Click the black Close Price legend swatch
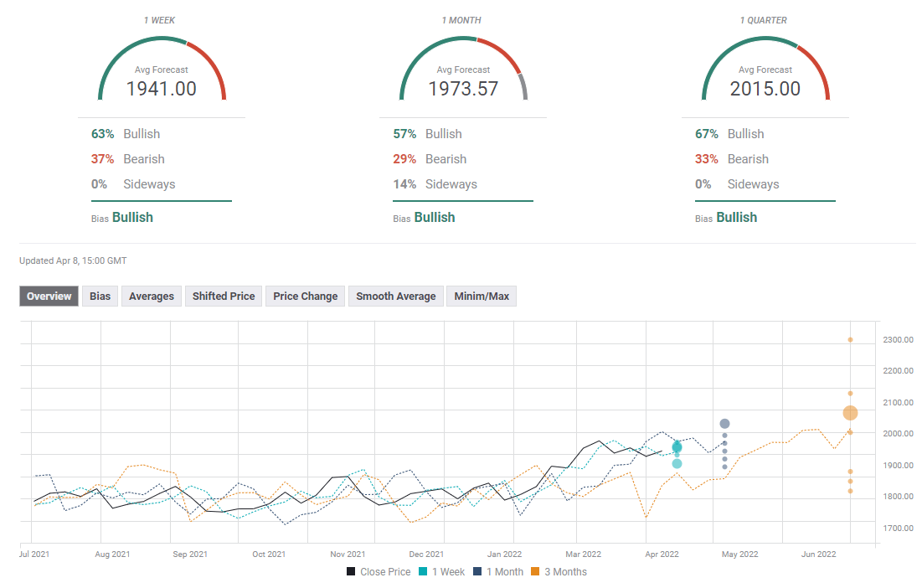922x588 pixels. (352, 572)
